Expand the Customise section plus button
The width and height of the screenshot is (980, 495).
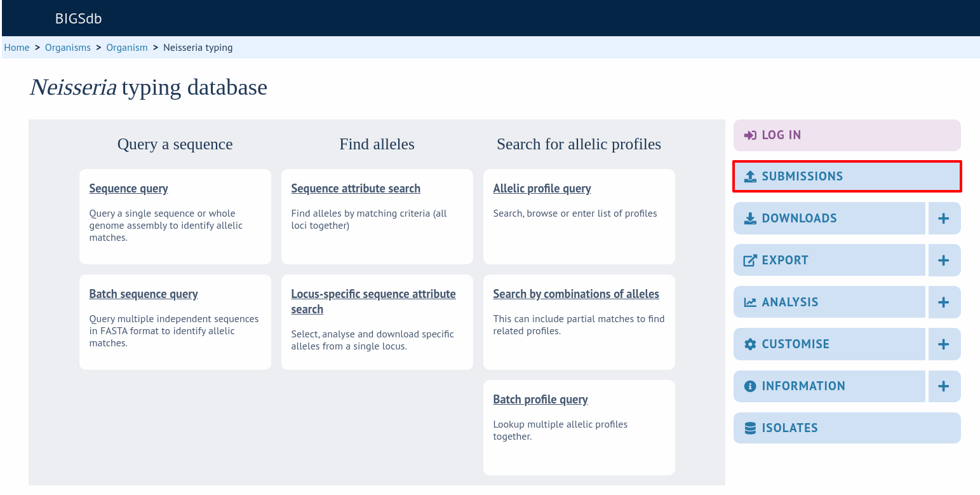click(944, 344)
